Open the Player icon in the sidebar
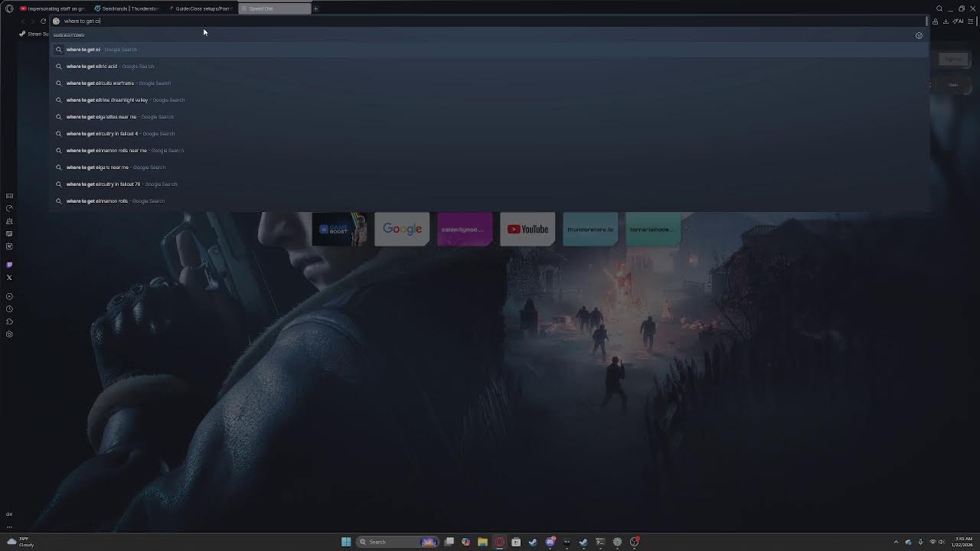This screenshot has width=980, height=551. (9, 296)
